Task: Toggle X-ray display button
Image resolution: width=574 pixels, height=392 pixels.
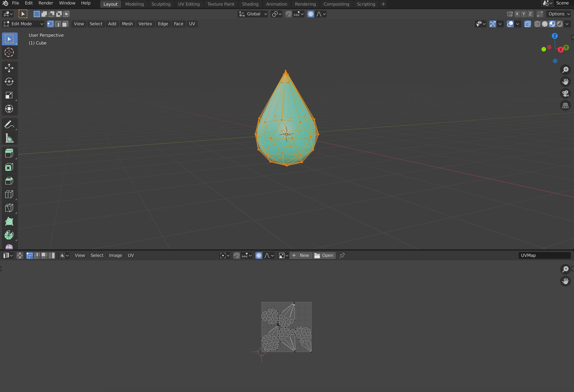Action: (x=527, y=24)
